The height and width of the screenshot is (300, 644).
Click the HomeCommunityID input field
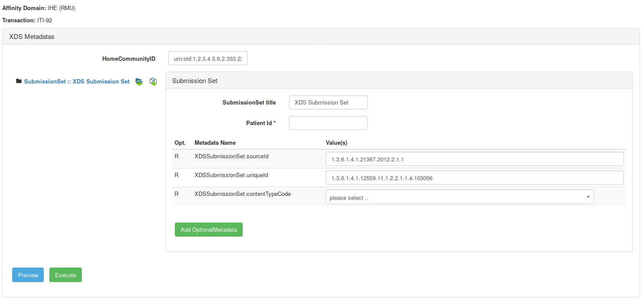coord(208,59)
